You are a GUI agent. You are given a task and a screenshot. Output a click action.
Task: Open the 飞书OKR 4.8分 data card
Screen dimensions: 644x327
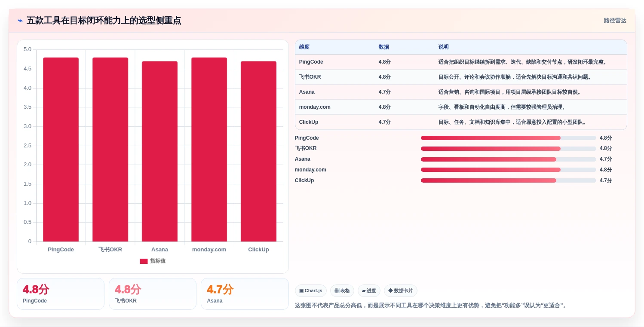153,294
